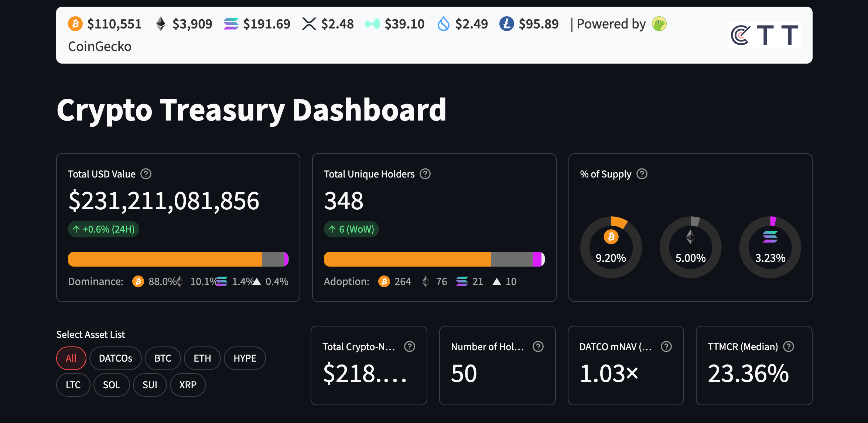The width and height of the screenshot is (868, 423).
Task: Click the Solana icon in the price ticker
Action: 231,24
